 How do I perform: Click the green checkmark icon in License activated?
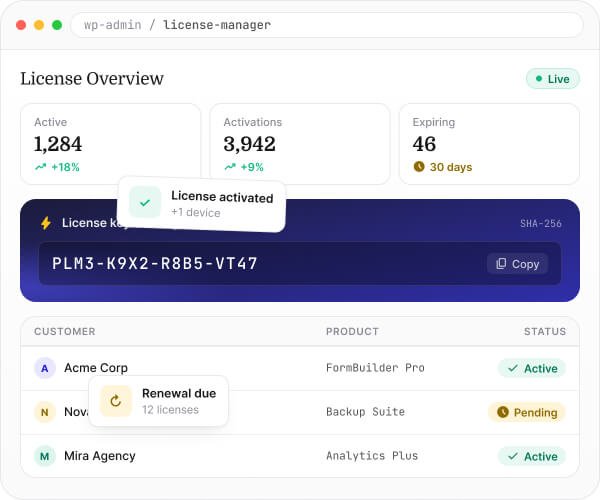click(x=145, y=202)
